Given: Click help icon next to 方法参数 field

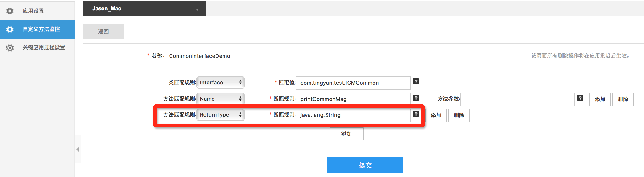Looking at the screenshot, I should pos(580,98).
